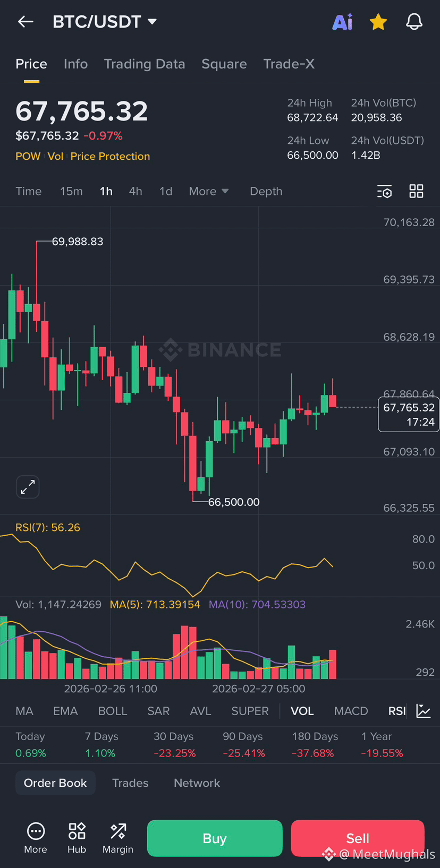This screenshot has height=868, width=440.
Task: Tap the 90 Days -25.41% performance
Action: tap(244, 745)
